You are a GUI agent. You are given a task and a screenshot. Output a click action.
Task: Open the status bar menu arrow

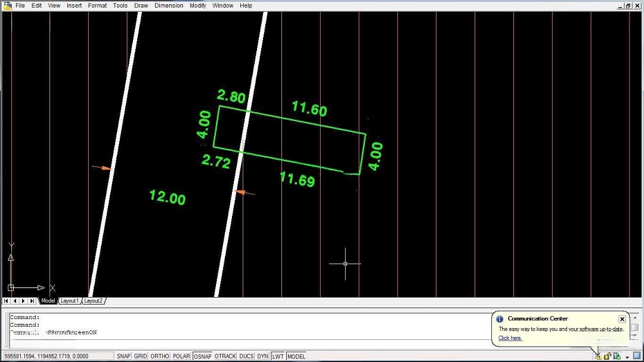(627, 357)
